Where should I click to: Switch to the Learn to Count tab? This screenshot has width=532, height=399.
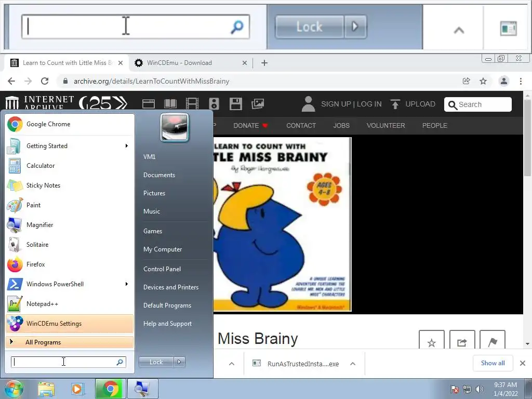coord(66,63)
